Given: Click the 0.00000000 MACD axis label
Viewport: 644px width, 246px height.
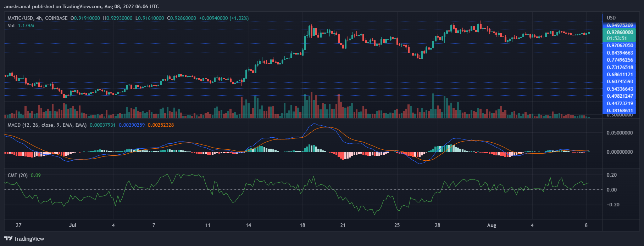Looking at the screenshot, I should [620, 152].
